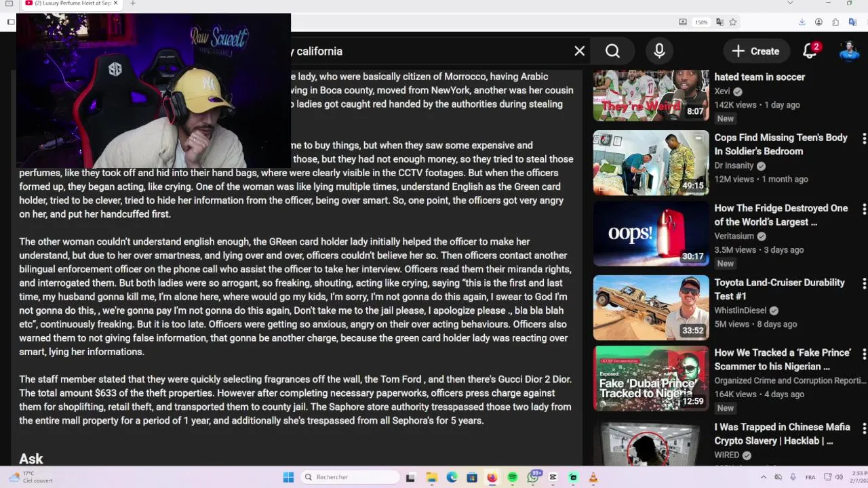Visit the WhistlinDiesel channel name

pos(740,310)
